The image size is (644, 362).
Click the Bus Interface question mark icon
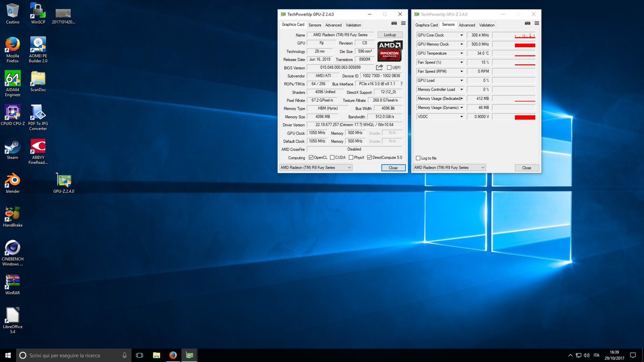tap(401, 84)
